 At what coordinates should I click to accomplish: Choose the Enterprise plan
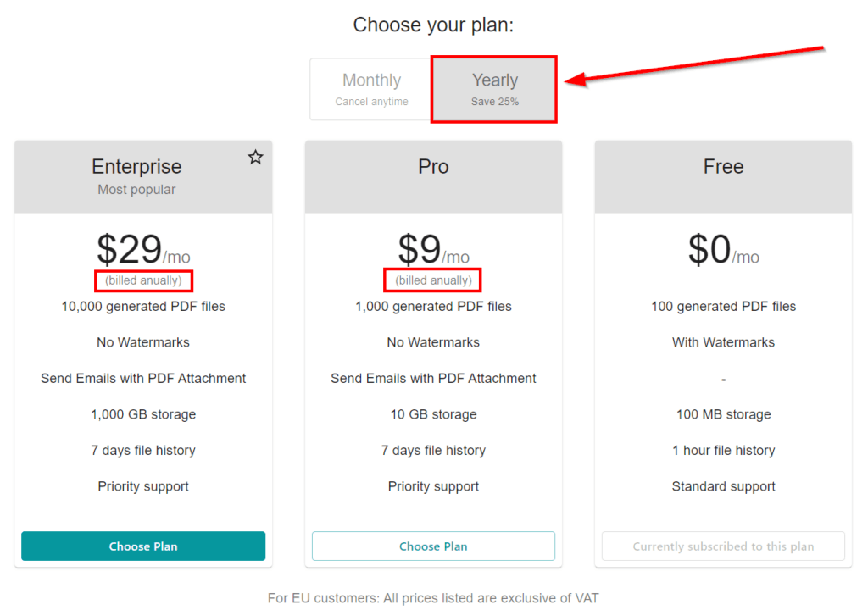pyautogui.click(x=143, y=546)
